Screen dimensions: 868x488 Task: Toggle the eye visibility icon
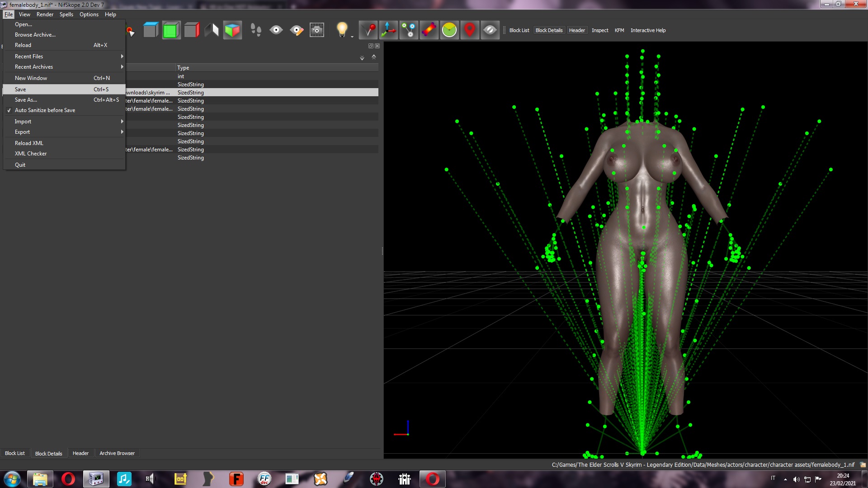click(276, 30)
